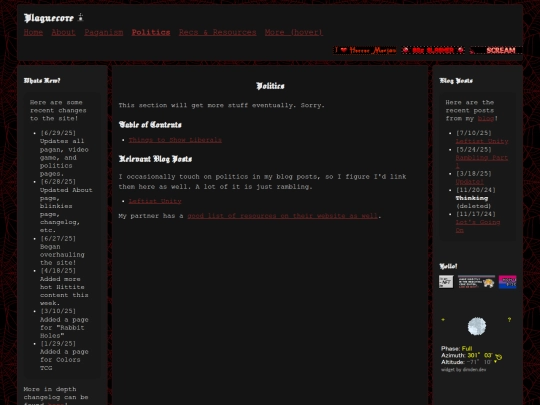Image resolution: width=540 pixels, height=405 pixels.
Task: Click the question mark on moon widget
Action: 509,320
